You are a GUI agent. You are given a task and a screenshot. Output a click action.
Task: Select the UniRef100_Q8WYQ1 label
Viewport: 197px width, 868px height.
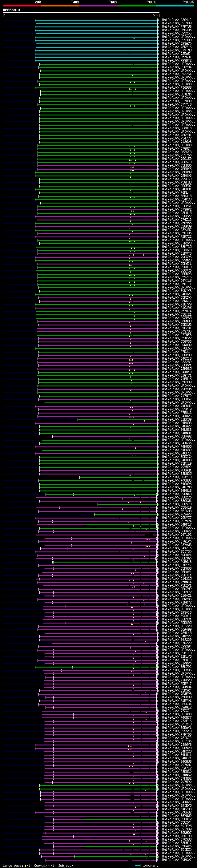point(177,135)
